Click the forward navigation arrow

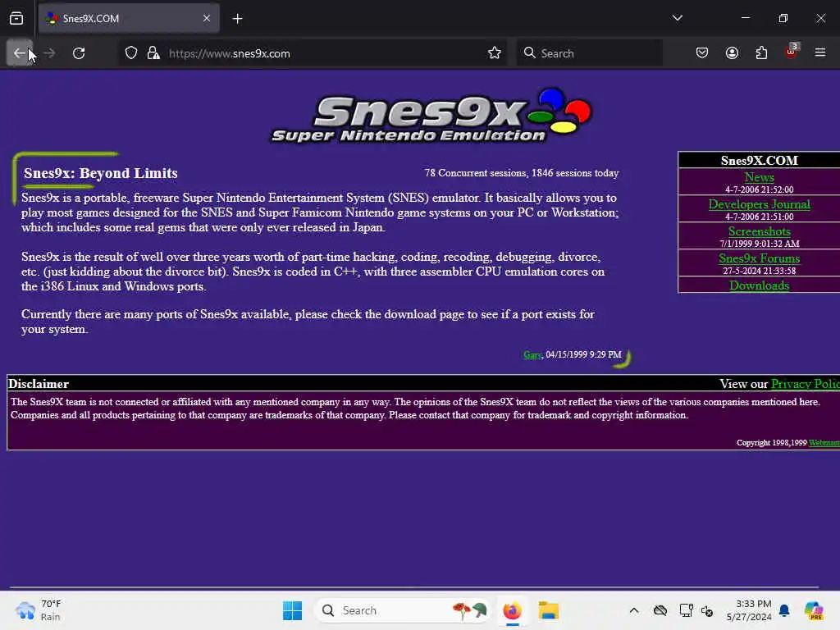(49, 53)
